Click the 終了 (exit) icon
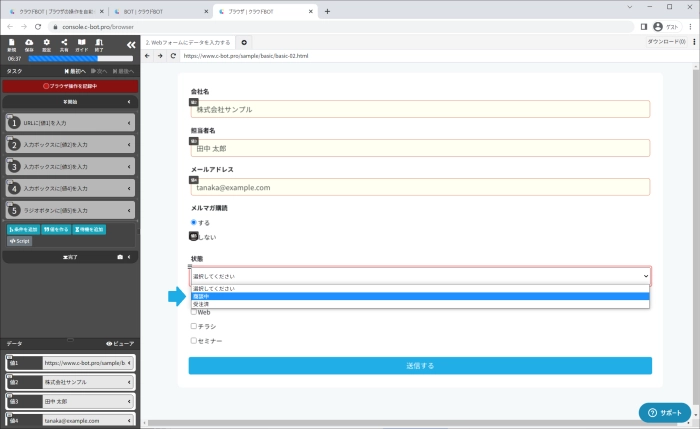This screenshot has height=429, width=700. coord(98,44)
